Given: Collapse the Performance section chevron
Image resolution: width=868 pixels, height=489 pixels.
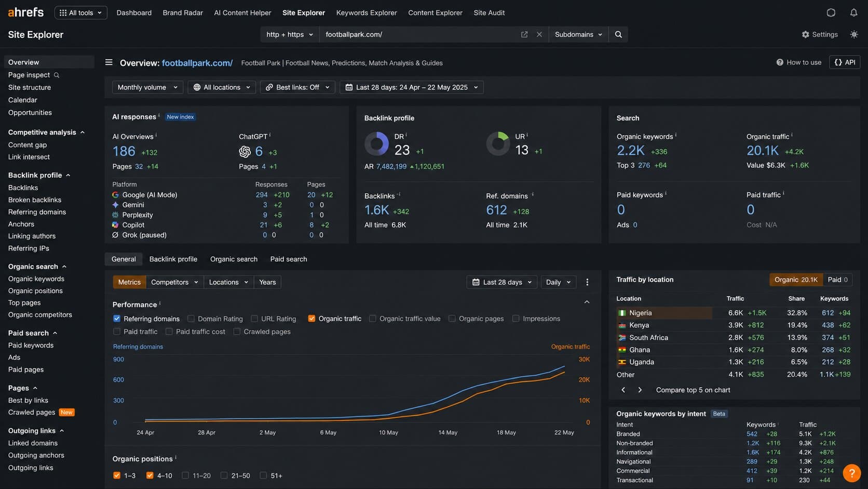Looking at the screenshot, I should tap(587, 302).
